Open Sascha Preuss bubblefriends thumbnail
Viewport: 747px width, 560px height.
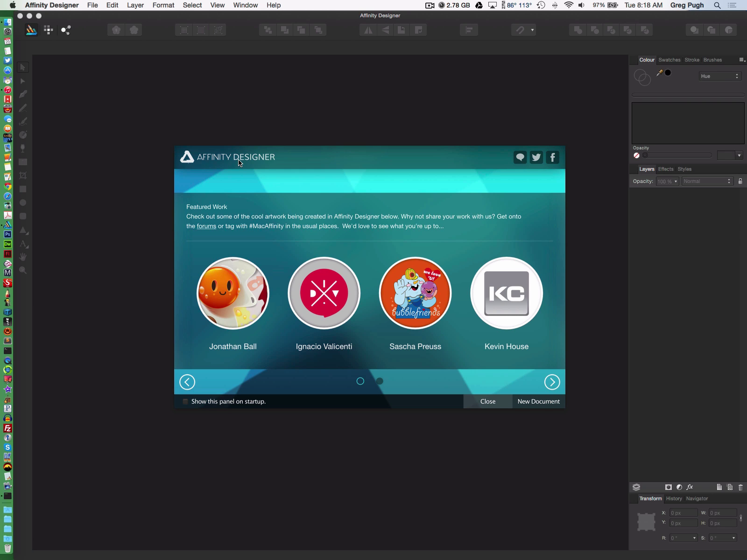point(415,293)
